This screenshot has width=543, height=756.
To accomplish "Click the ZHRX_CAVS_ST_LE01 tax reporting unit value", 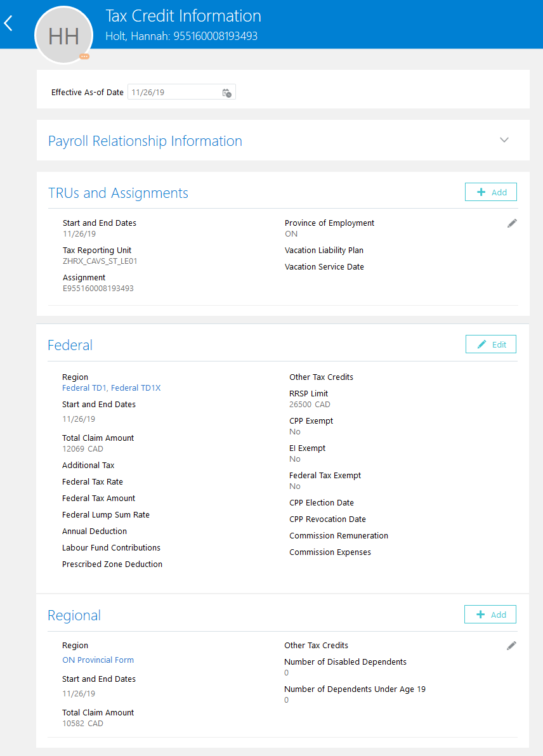I will [100, 261].
